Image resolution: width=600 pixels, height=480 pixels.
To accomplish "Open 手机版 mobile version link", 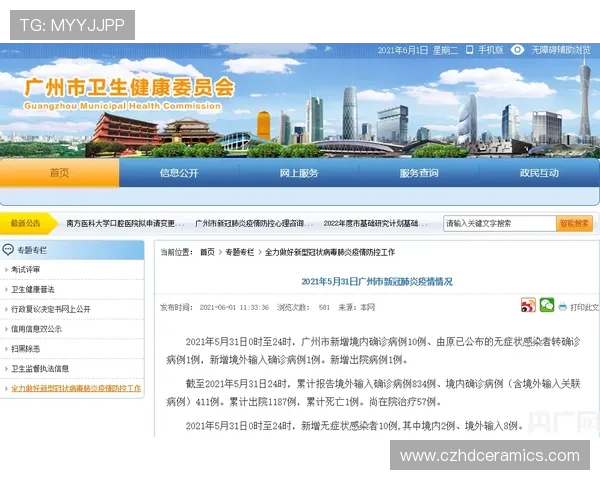I will (x=491, y=50).
